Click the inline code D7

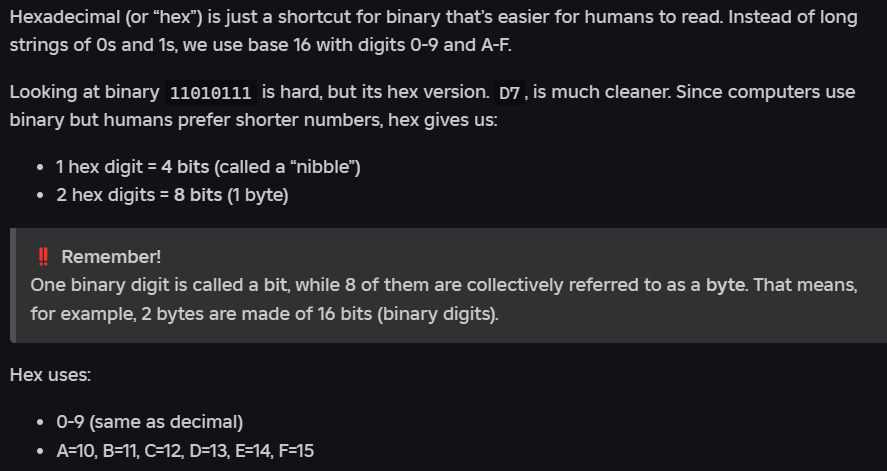click(509, 93)
